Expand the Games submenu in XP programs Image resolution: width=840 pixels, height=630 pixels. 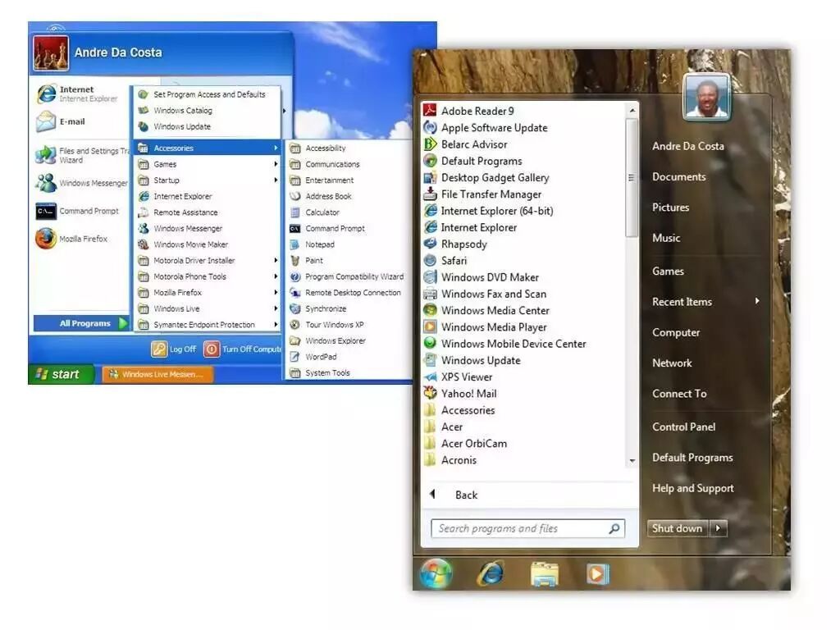tap(276, 164)
